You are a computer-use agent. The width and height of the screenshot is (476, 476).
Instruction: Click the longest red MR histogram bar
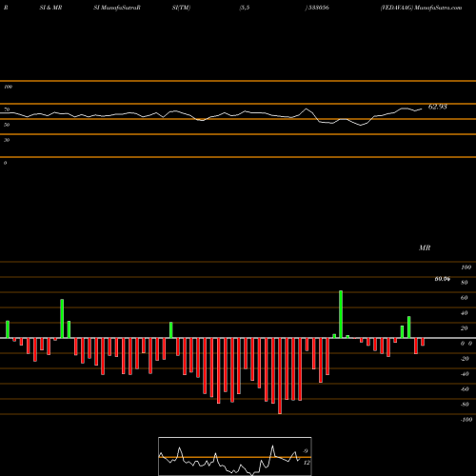pos(280,376)
